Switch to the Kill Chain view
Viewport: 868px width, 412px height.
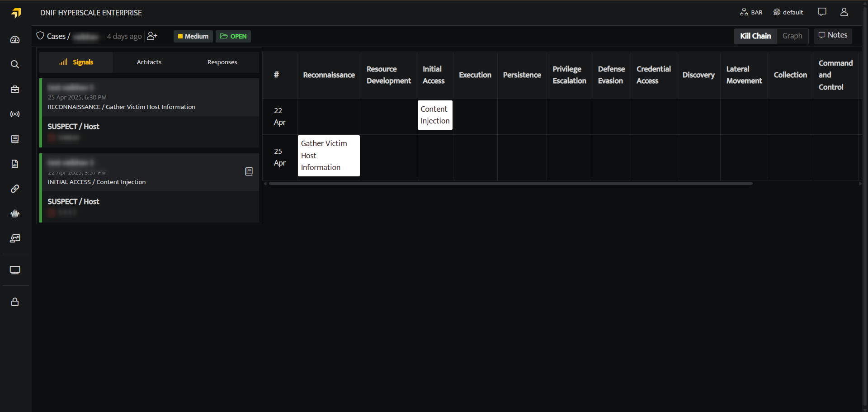tap(755, 36)
